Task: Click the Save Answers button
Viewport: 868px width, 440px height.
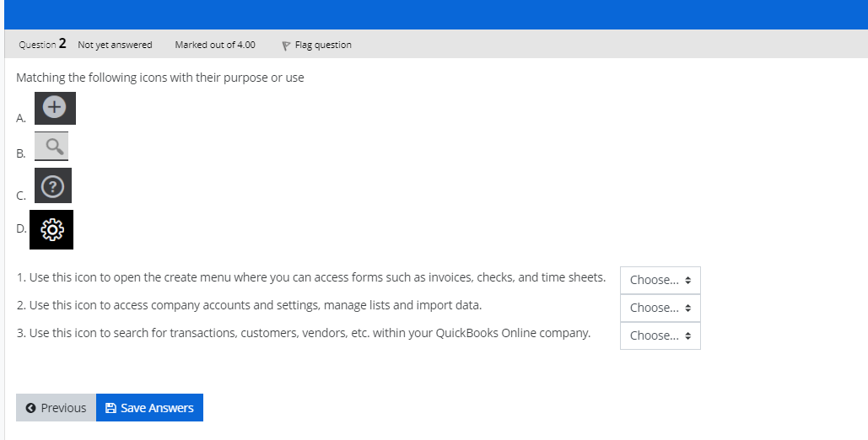Action: click(x=149, y=408)
